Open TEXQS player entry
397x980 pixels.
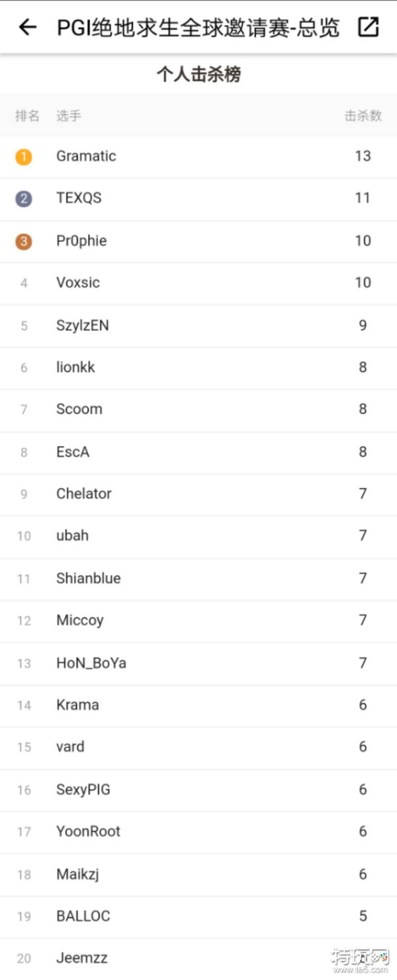click(79, 198)
